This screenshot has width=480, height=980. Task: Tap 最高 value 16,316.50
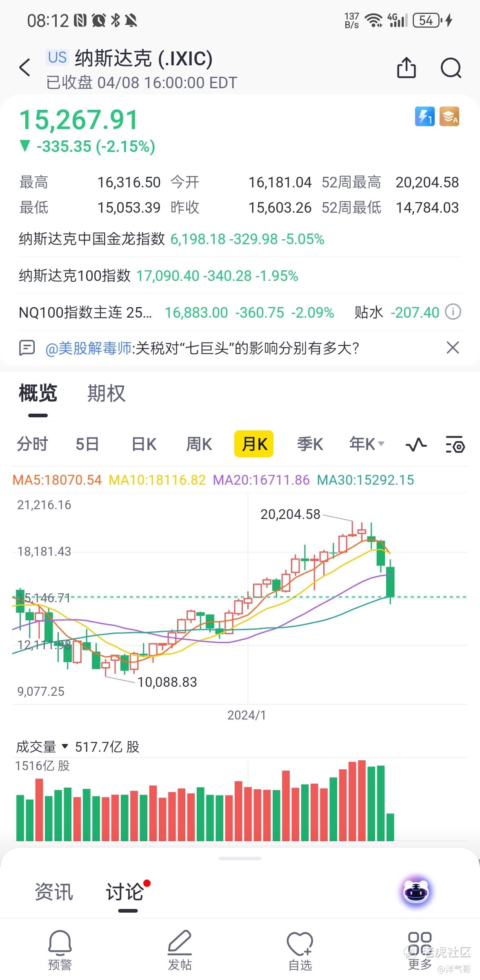(129, 182)
